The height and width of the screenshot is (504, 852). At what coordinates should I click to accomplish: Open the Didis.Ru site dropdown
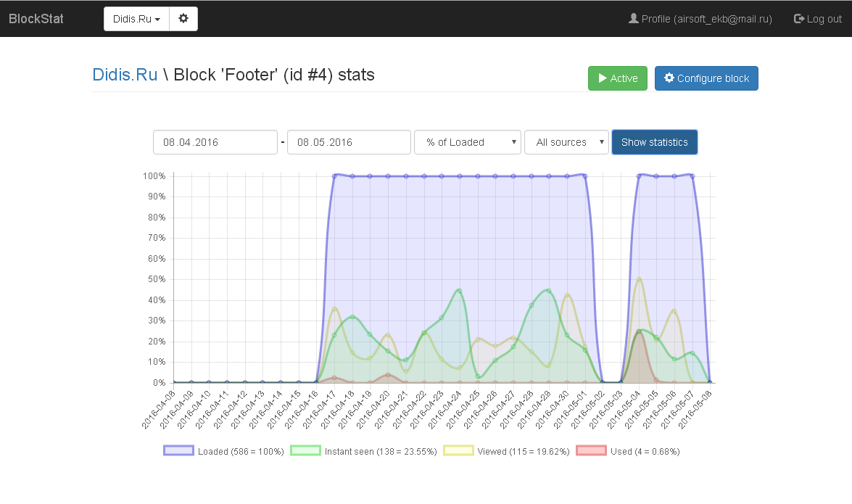pyautogui.click(x=136, y=19)
